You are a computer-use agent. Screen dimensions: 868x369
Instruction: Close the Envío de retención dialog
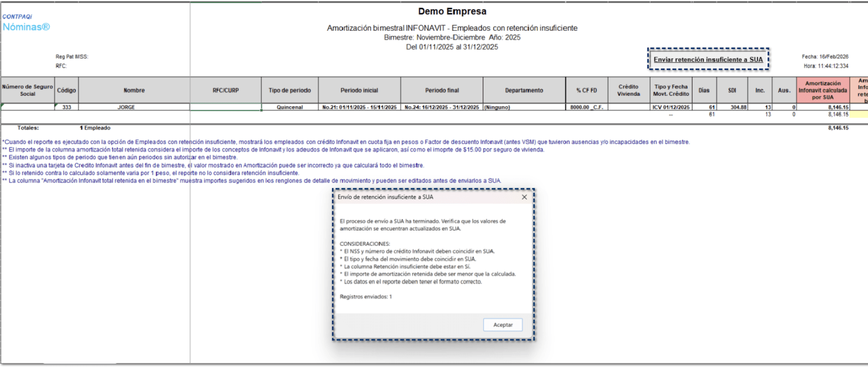coord(524,197)
